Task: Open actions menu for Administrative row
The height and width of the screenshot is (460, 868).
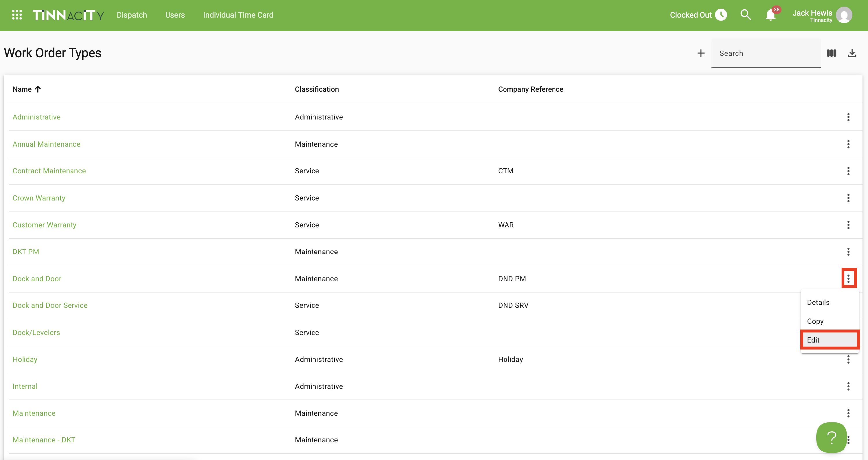Action: pyautogui.click(x=848, y=117)
